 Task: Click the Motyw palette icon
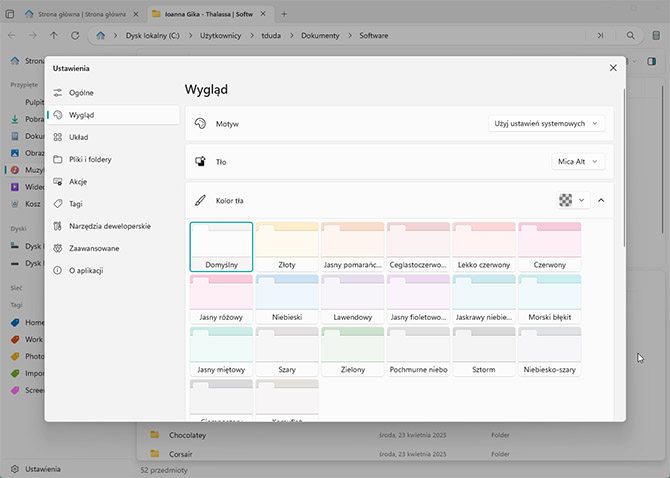tap(200, 123)
